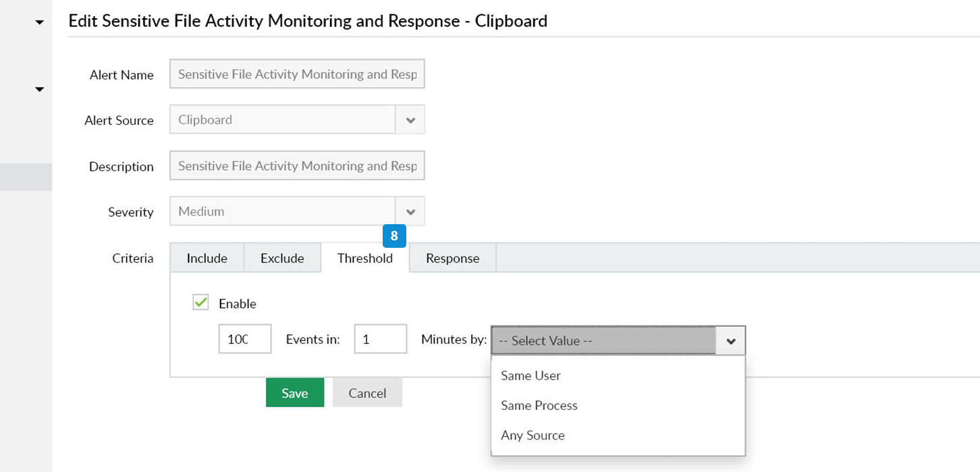Save the alert configuration
Image resolution: width=980 pixels, height=472 pixels.
tap(295, 393)
